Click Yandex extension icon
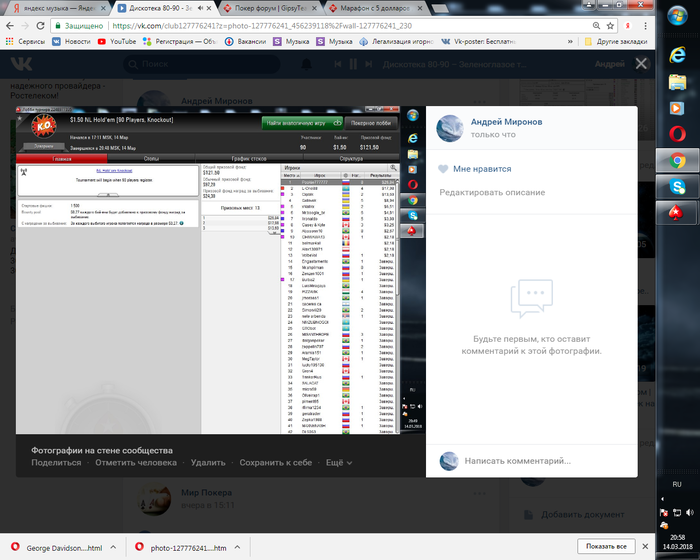This screenshot has width=700, height=560. (628, 26)
